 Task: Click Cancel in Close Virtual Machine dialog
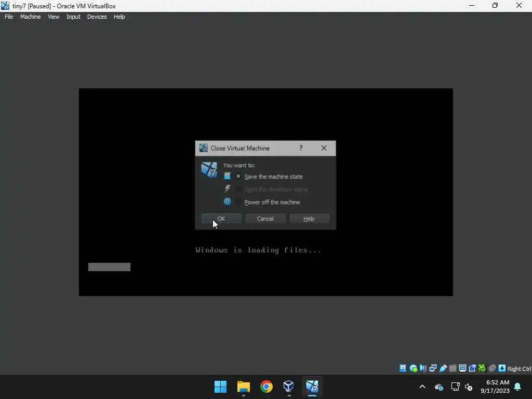coord(265,219)
